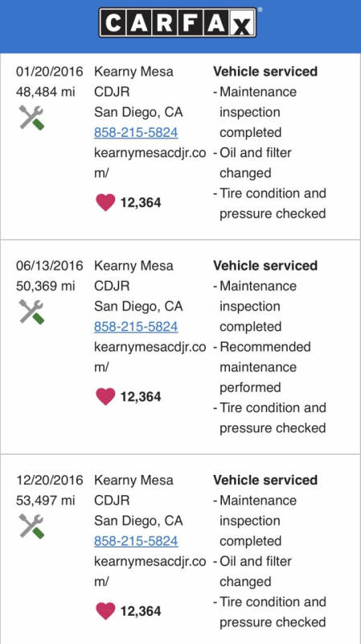361x644 pixels.
Task: Click Vehicle serviced heading for 01/20/2016
Action: click(265, 72)
